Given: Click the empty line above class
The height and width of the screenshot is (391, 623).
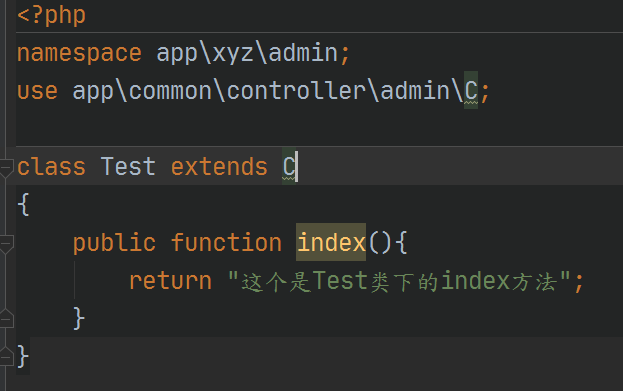Looking at the screenshot, I should pyautogui.click(x=319, y=127).
